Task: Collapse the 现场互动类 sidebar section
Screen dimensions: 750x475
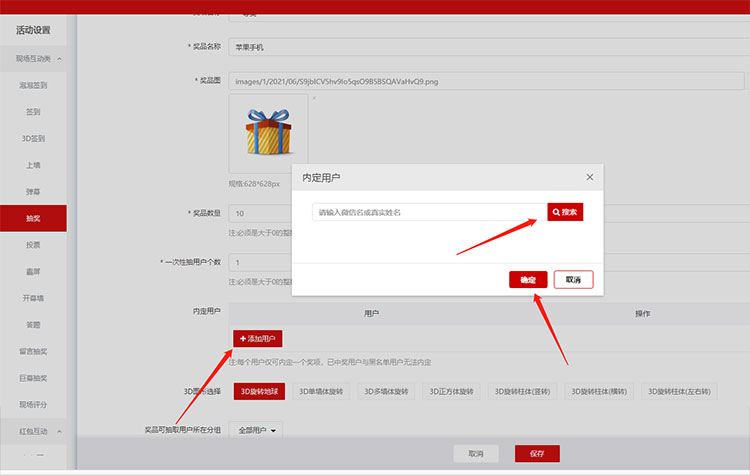Action: click(33, 58)
